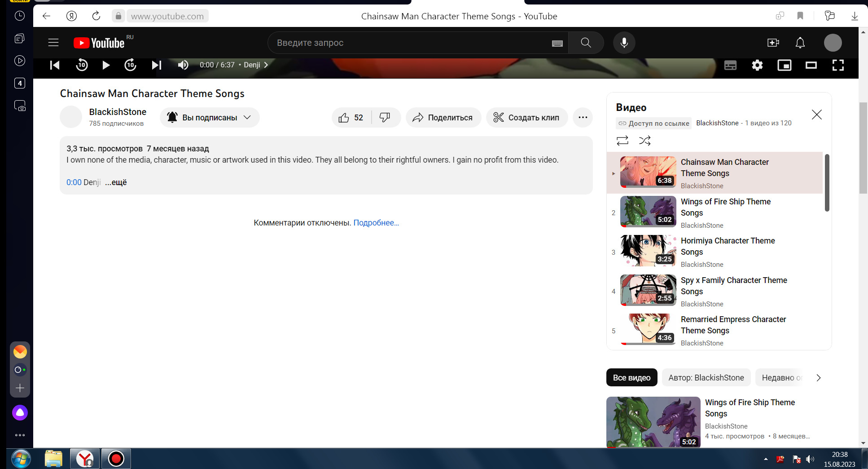Switch to theater mode
This screenshot has width=868, height=469.
point(811,66)
